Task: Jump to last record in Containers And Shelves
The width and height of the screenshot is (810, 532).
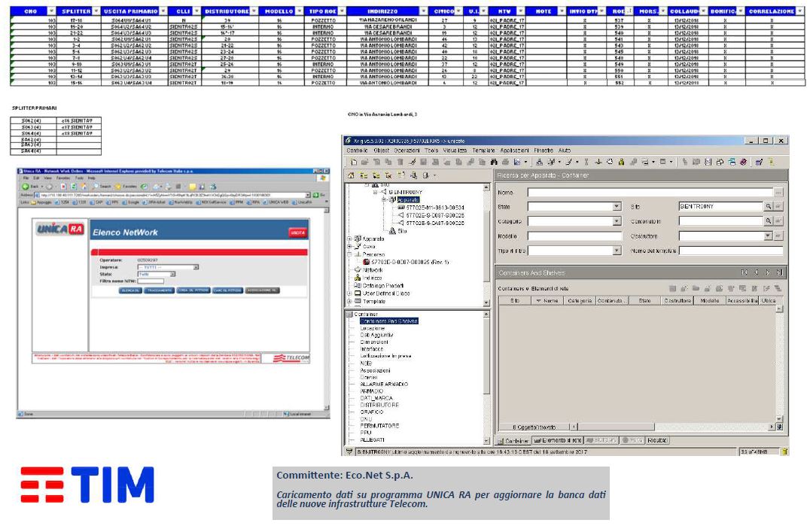Action: click(779, 272)
